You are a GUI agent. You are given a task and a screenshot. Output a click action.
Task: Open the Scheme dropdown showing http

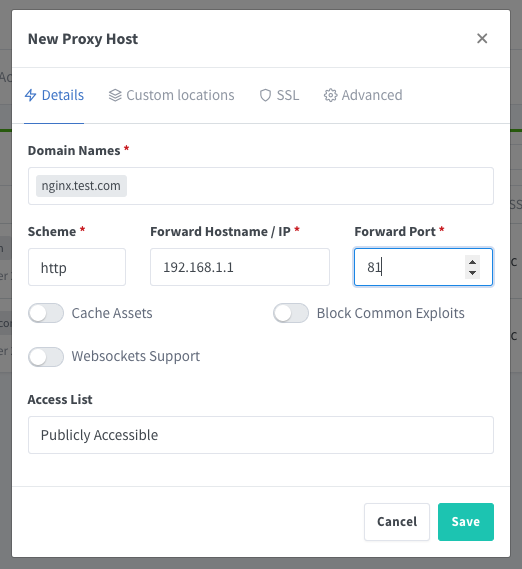coord(77,267)
